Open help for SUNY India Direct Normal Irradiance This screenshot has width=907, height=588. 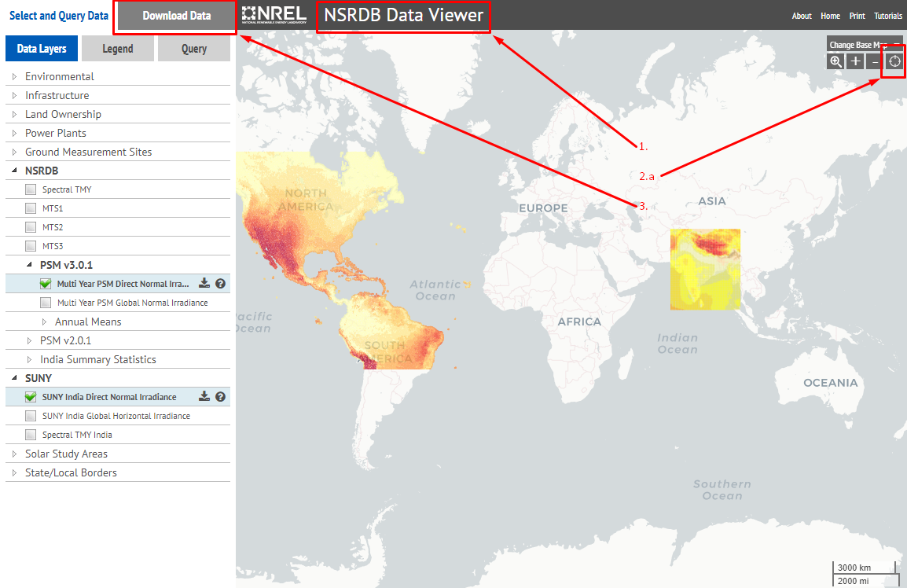coord(220,396)
